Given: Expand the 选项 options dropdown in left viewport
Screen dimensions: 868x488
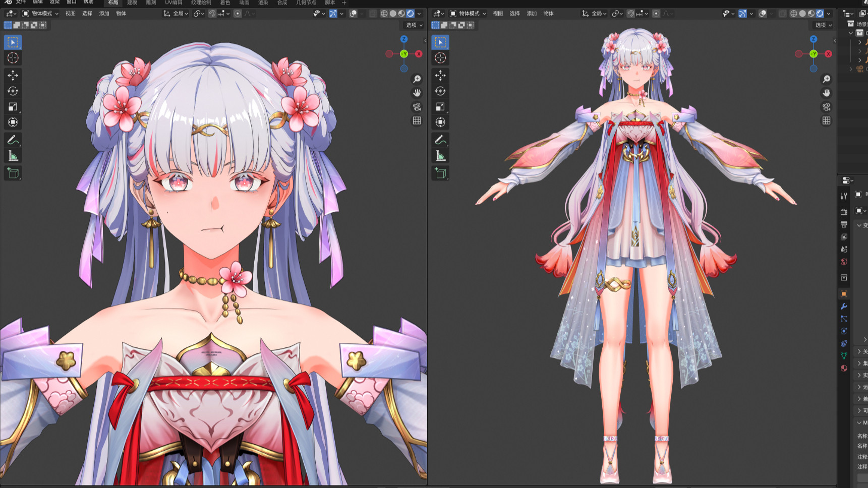Looking at the screenshot, I should (414, 25).
